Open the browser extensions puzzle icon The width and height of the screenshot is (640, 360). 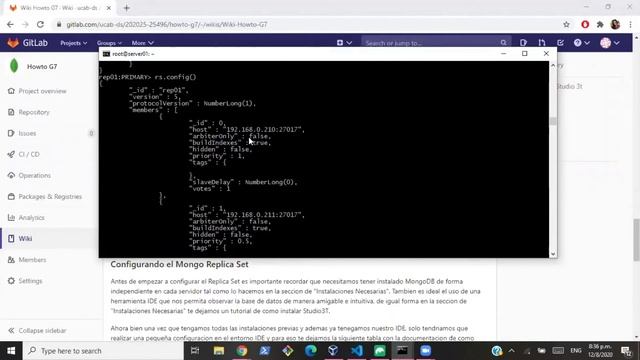pyautogui.click(x=600, y=24)
